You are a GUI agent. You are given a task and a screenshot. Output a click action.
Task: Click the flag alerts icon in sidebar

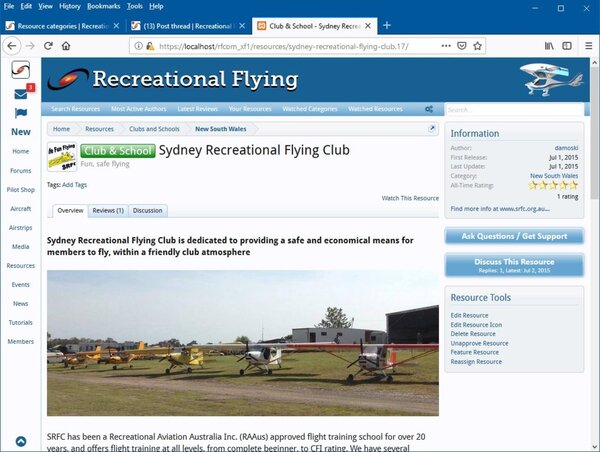(x=20, y=114)
